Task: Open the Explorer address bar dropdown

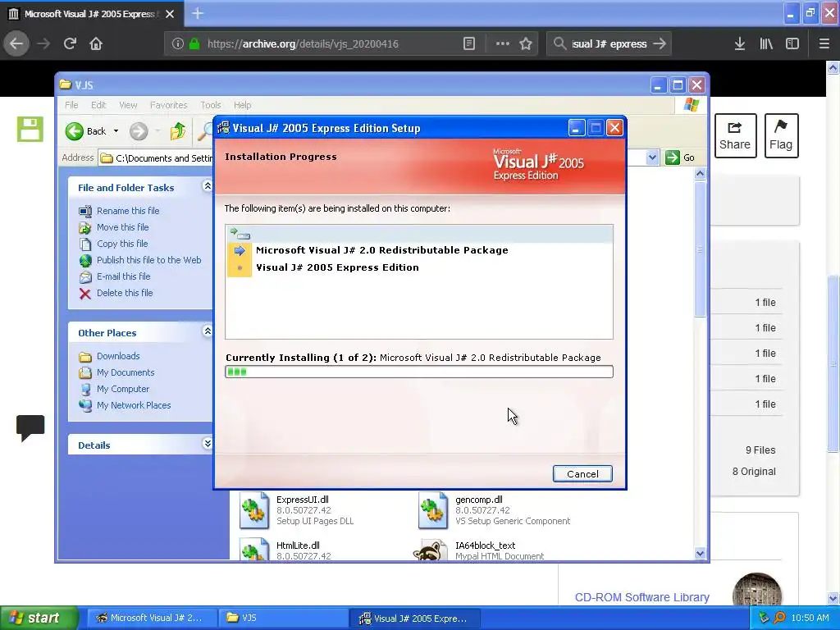Action: pyautogui.click(x=652, y=157)
